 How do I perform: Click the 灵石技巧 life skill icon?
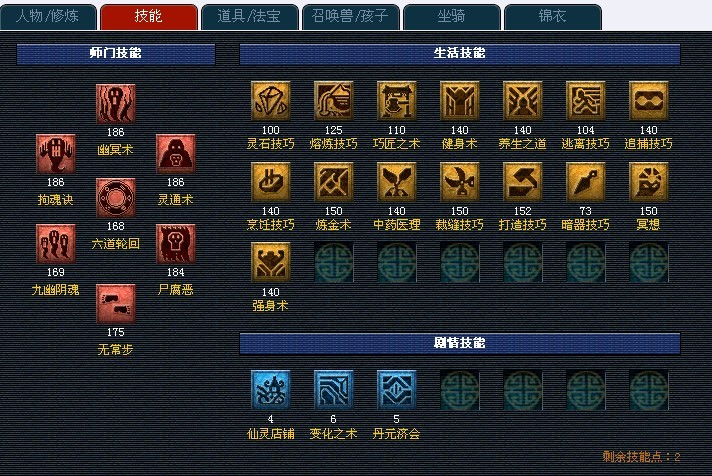[x=270, y=101]
